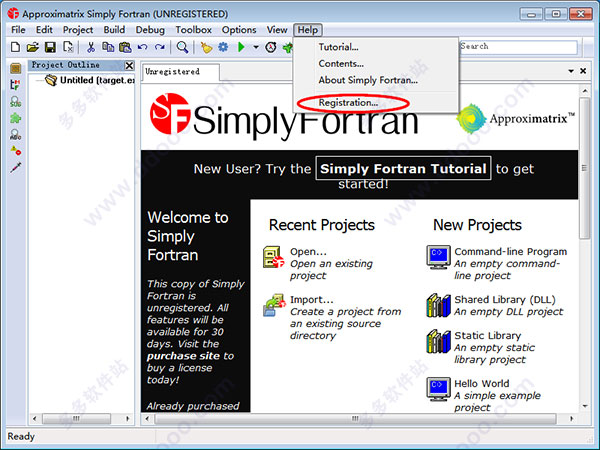Viewport: 600px width, 450px height.
Task: Click the Open project cabinet icon
Action: coord(274,257)
